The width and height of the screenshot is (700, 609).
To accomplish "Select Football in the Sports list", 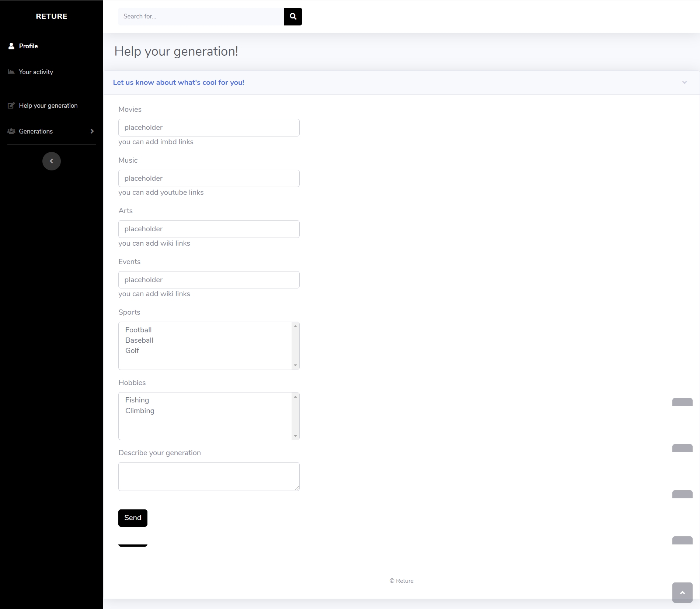I will [x=139, y=330].
